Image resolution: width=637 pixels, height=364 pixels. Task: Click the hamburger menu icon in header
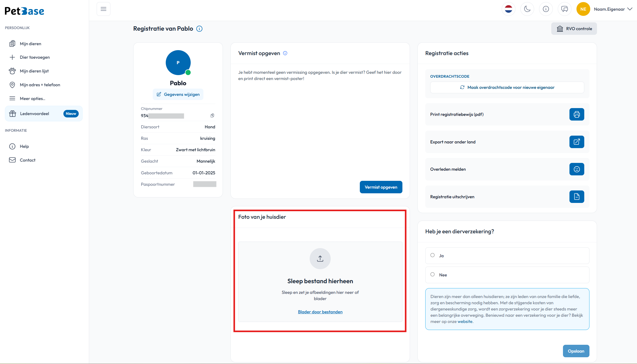pyautogui.click(x=103, y=9)
